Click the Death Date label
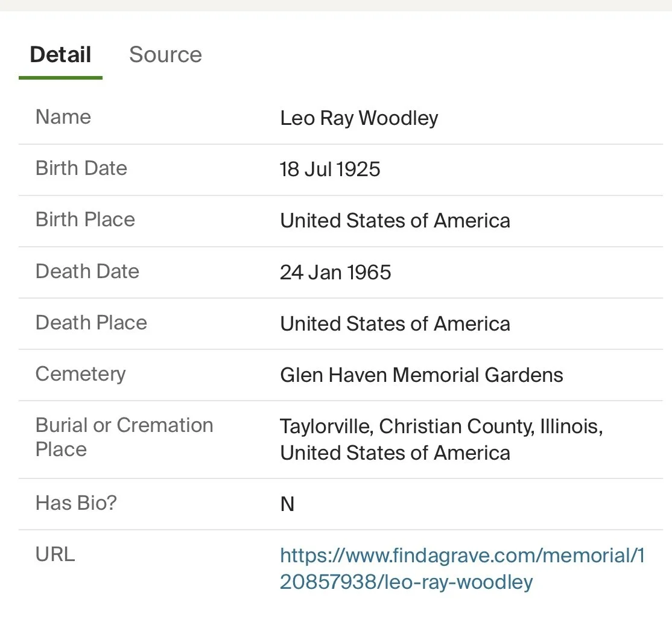Screen dimensions: 672x619 pos(87,271)
